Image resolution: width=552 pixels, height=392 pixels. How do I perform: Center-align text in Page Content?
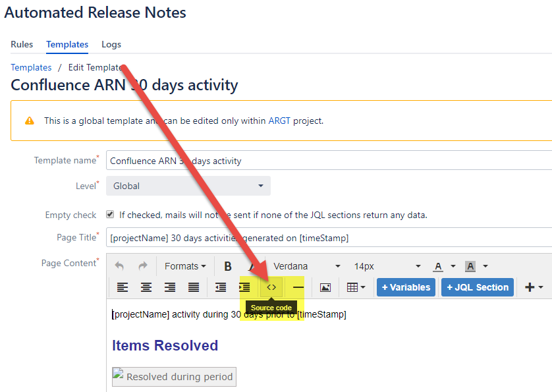146,287
